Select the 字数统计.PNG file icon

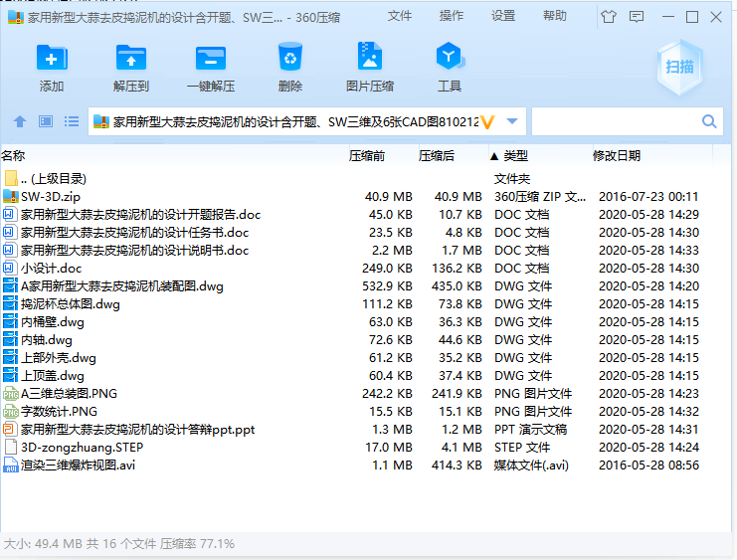click(11, 412)
